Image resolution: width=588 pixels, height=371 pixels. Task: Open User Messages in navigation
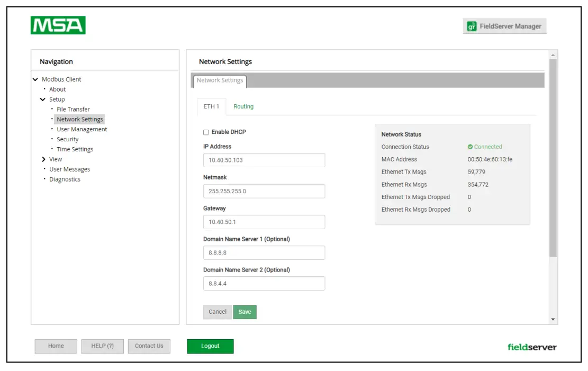pos(70,169)
